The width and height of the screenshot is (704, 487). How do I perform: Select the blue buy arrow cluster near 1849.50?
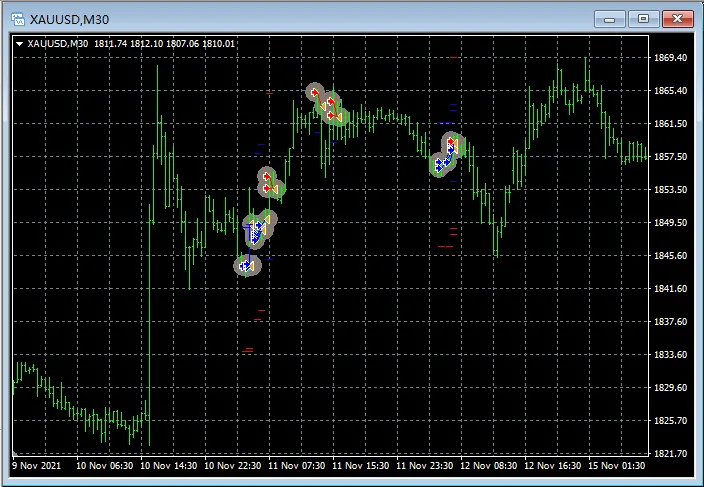tap(256, 230)
